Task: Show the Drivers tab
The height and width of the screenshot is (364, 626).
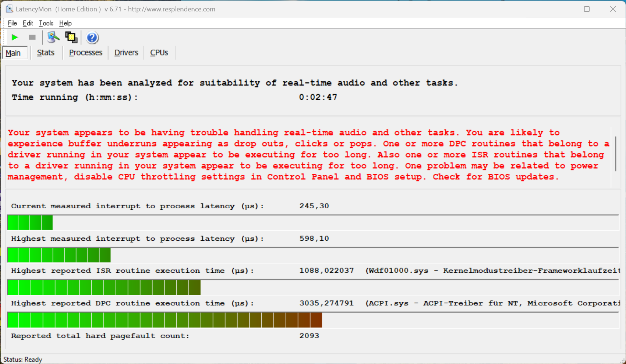Action: tap(126, 53)
